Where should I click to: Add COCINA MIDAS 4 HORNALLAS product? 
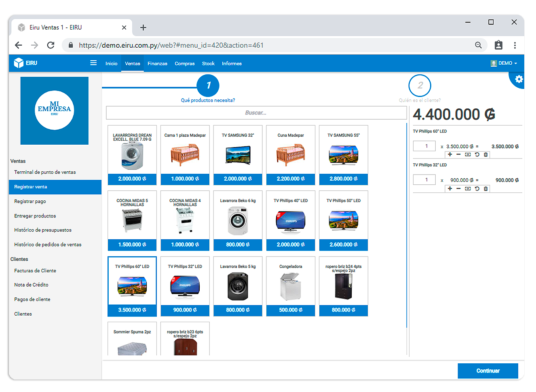coord(185,221)
